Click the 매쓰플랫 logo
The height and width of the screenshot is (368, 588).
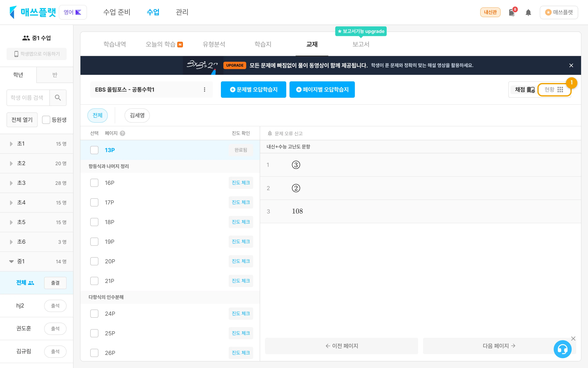click(x=32, y=12)
